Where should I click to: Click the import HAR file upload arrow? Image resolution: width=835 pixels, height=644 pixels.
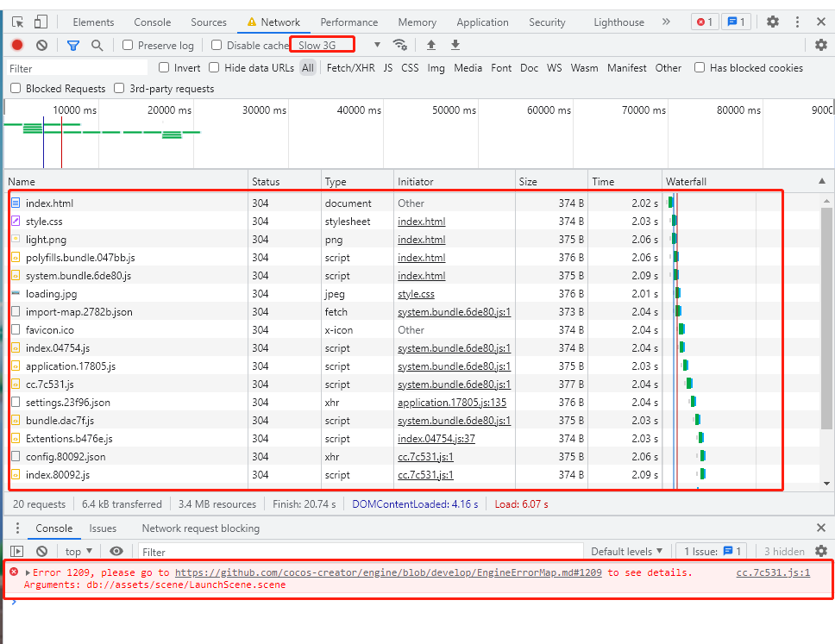(x=431, y=45)
